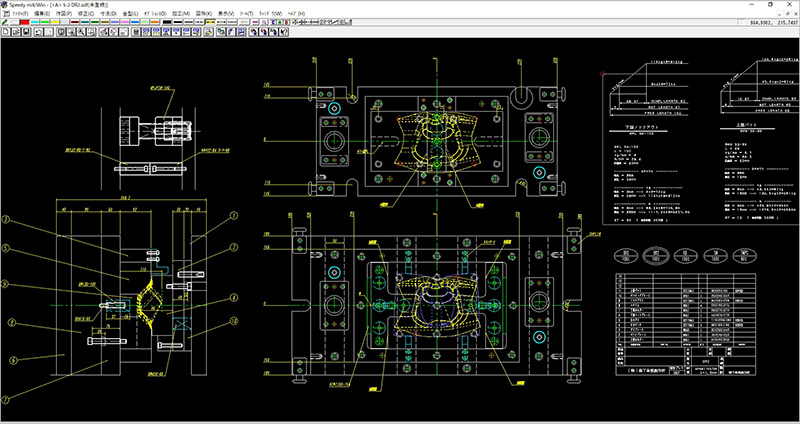800x424 pixels.
Task: Restore the inner drawing document window
Action: coord(787,14)
